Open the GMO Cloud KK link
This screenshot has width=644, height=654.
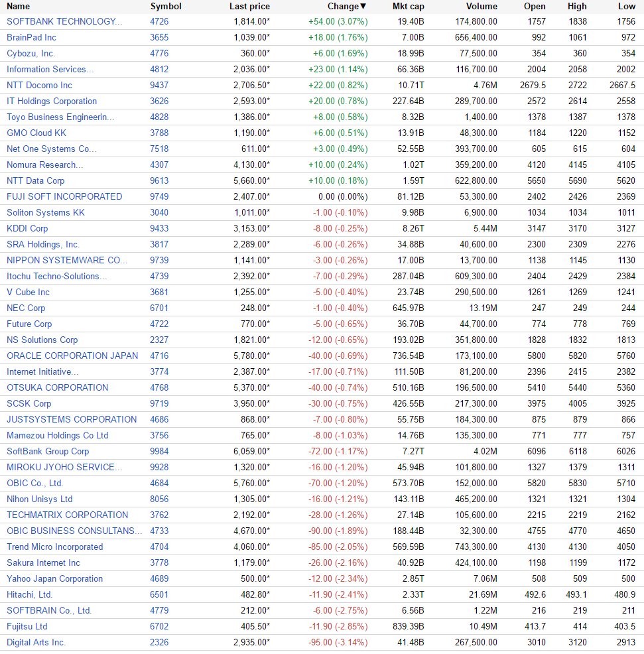tap(36, 133)
